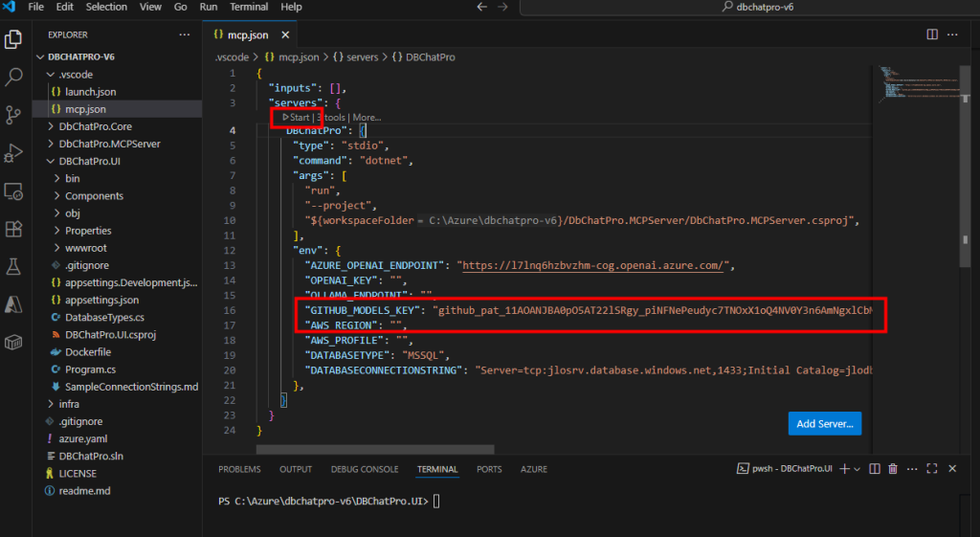Open Program.cs in the explorer
Screen dimensions: 980x537
pyautogui.click(x=118, y=369)
